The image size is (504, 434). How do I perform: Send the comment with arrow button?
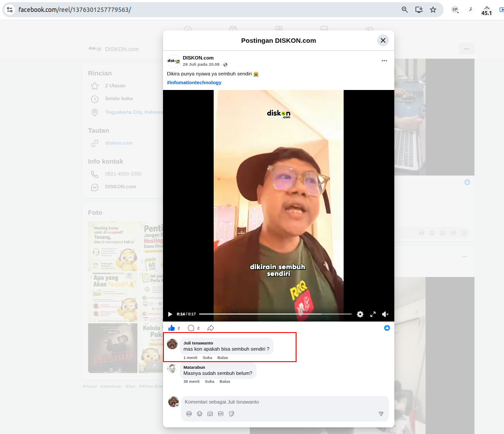(381, 414)
